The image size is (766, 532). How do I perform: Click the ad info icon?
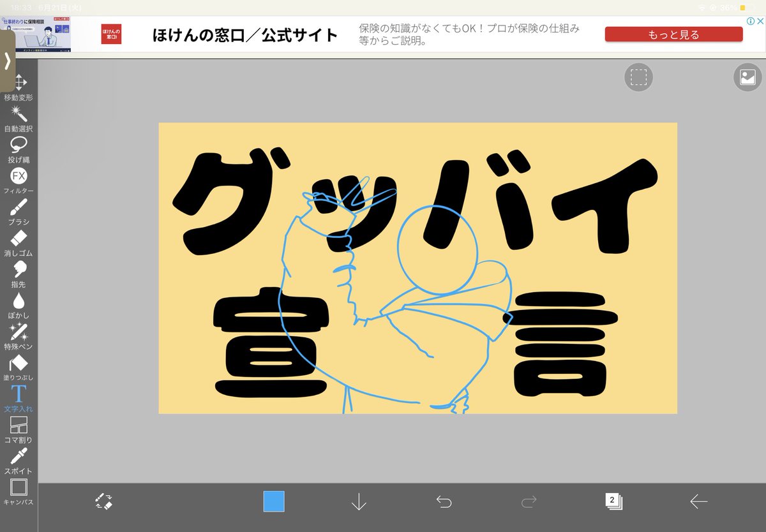pos(751,21)
